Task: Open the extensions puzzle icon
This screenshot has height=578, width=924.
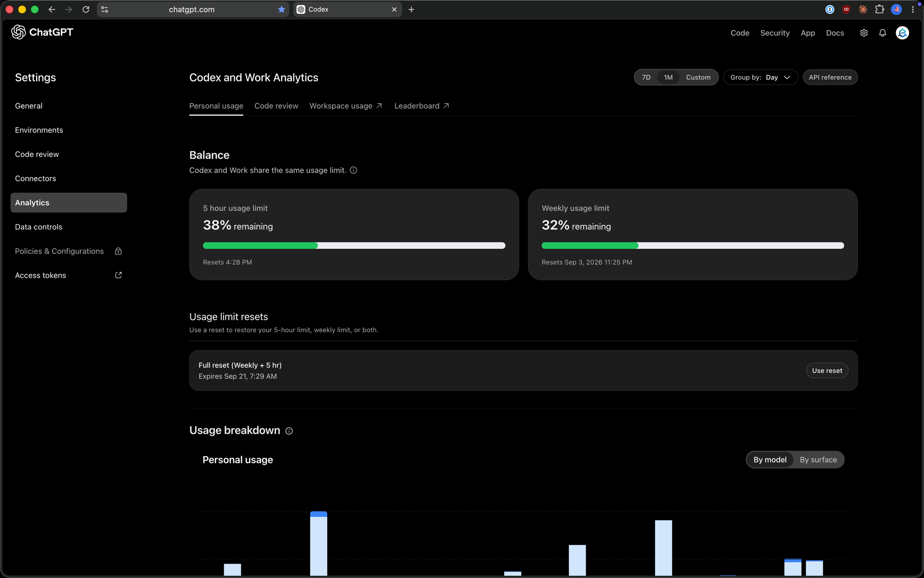Action: tap(880, 9)
